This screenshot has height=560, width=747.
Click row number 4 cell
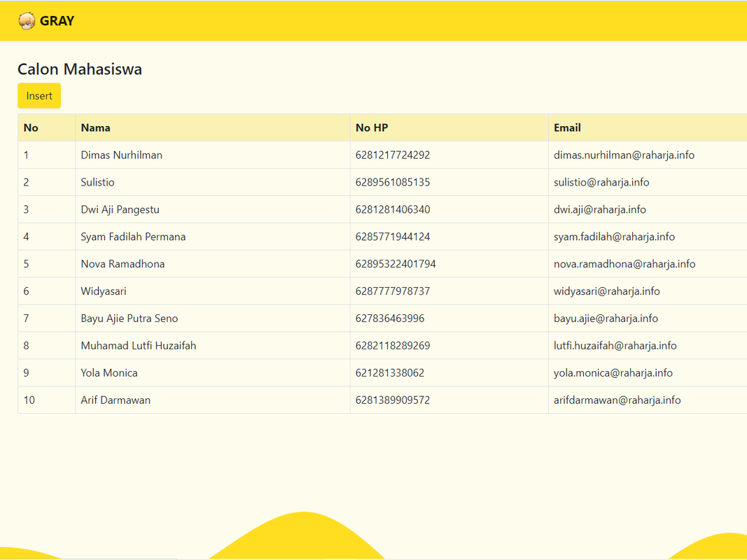click(46, 237)
